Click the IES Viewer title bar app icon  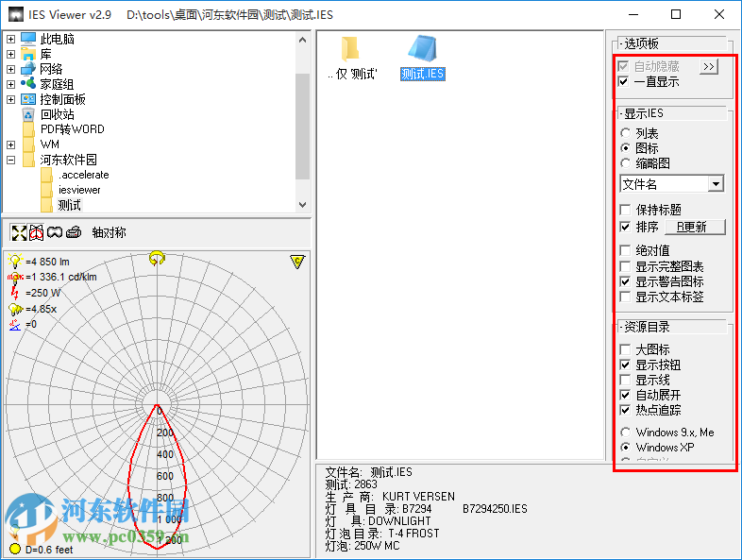pyautogui.click(x=16, y=15)
